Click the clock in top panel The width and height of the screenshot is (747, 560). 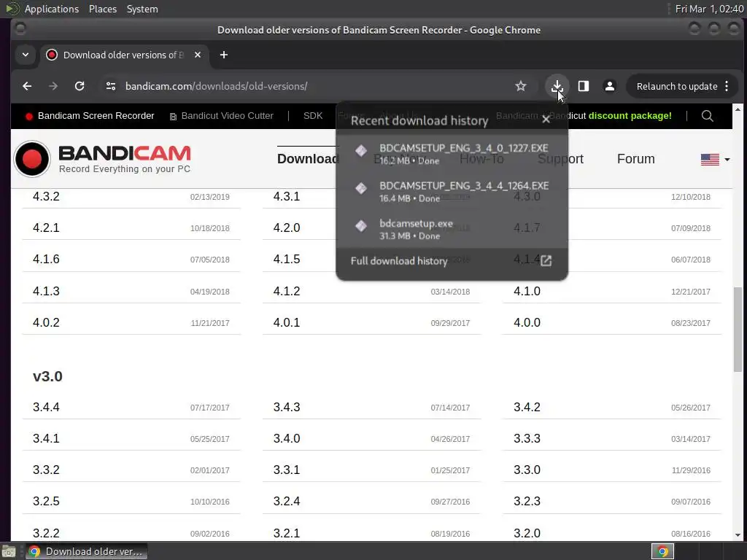coord(709,9)
